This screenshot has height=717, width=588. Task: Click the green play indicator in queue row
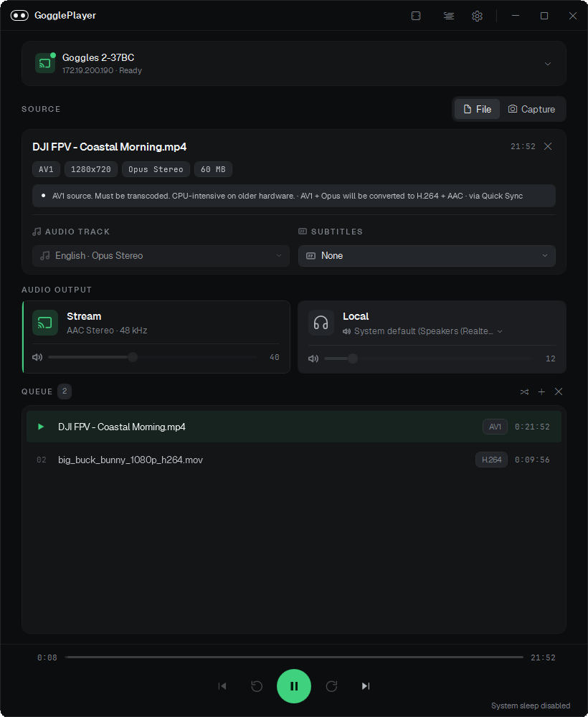41,427
